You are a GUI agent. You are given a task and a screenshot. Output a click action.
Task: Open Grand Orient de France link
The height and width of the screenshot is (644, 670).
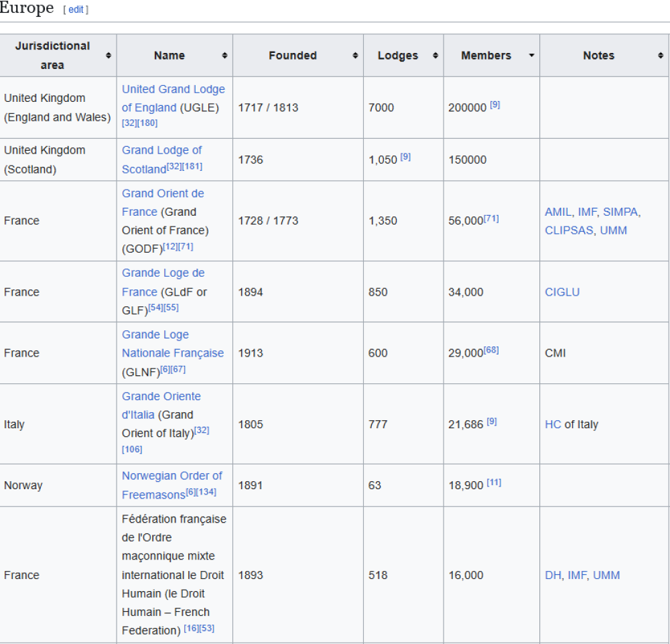pos(162,202)
